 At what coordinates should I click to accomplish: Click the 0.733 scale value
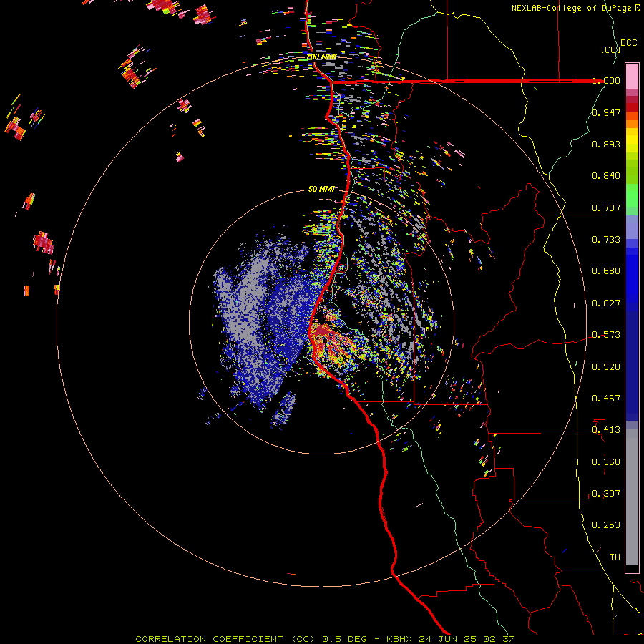click(606, 240)
